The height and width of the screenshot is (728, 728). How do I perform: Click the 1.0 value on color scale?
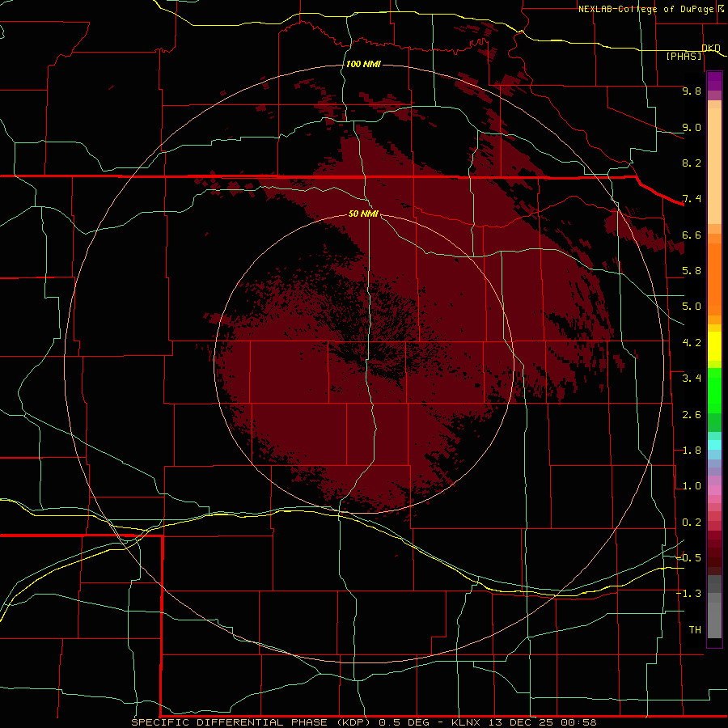[x=692, y=486]
